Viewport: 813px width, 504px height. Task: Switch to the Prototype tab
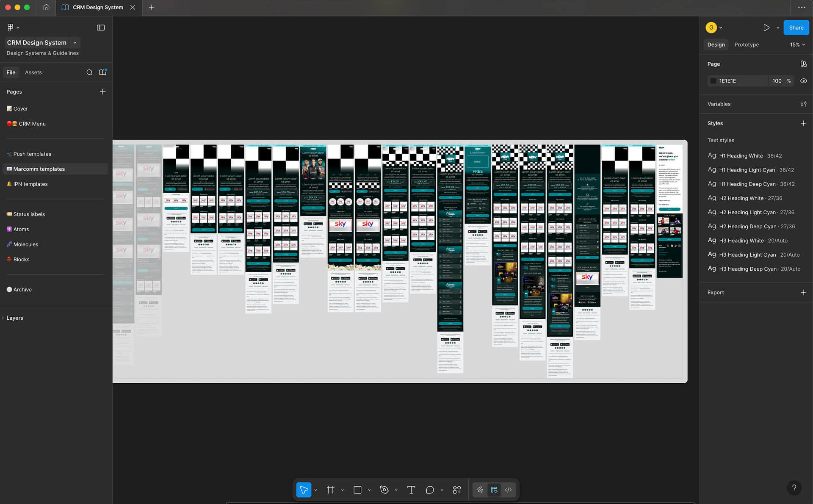746,44
